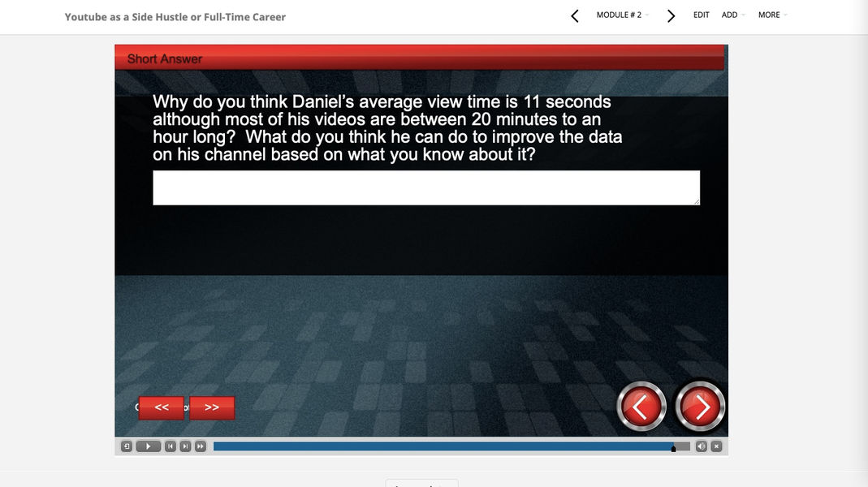Close the player with the X icon
Image resolution: width=868 pixels, height=487 pixels.
coord(716,446)
